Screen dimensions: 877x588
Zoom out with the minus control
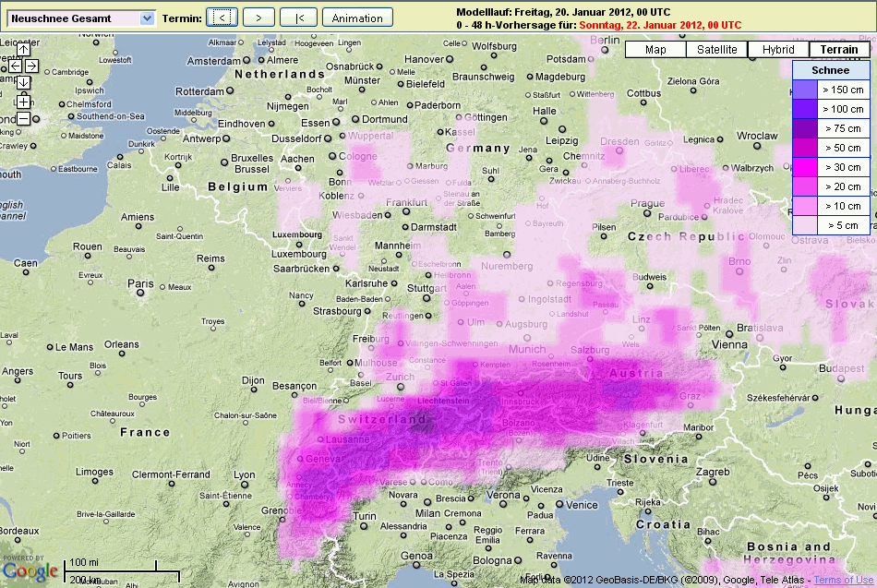point(23,118)
